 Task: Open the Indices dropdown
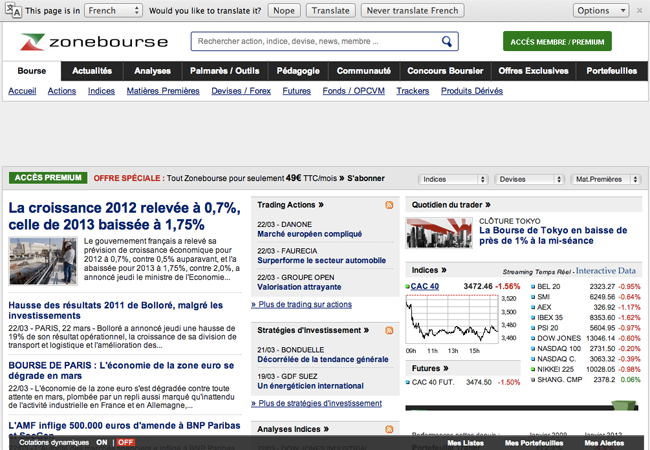[453, 179]
